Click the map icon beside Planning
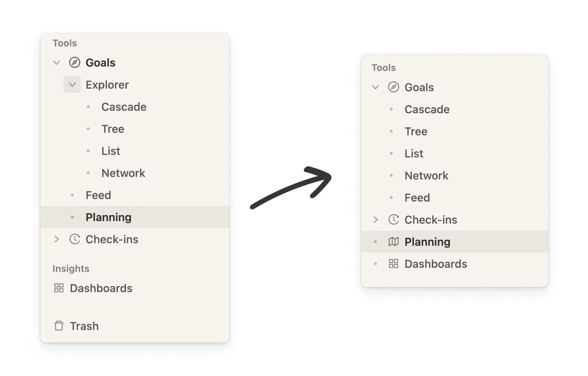Screen dimensions: 588x376 (393, 241)
